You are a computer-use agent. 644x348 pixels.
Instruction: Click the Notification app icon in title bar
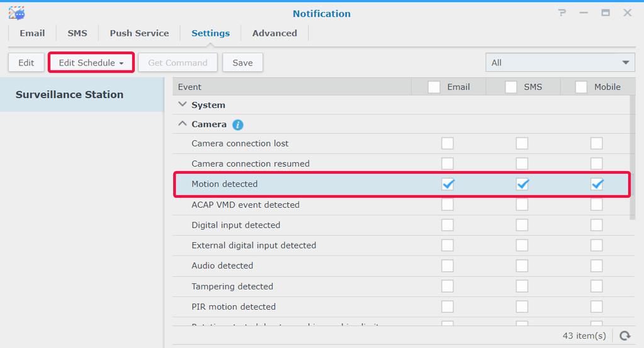tap(17, 13)
